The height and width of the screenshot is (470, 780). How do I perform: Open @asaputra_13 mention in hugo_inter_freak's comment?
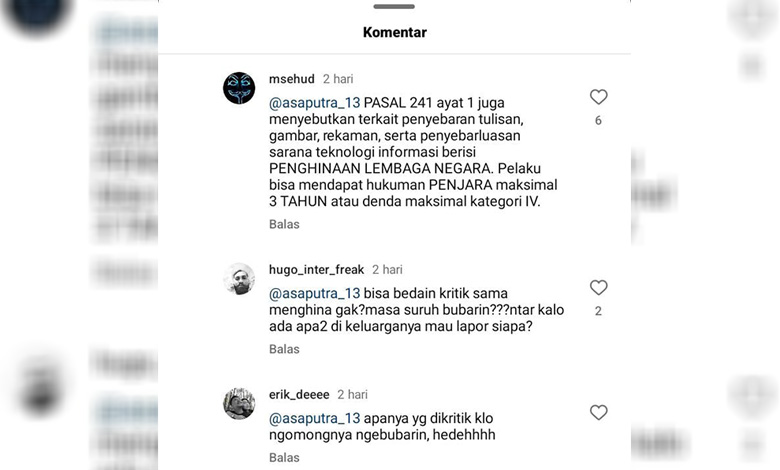tap(314, 294)
